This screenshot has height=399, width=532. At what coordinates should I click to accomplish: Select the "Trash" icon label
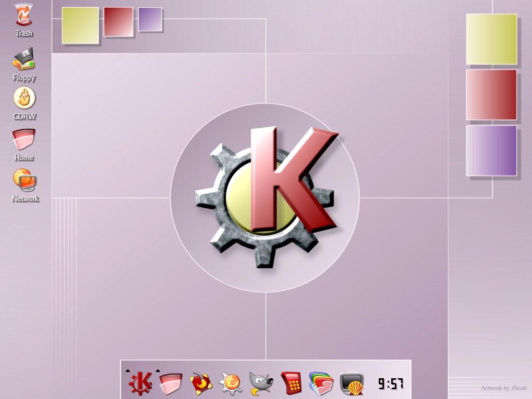pos(24,33)
